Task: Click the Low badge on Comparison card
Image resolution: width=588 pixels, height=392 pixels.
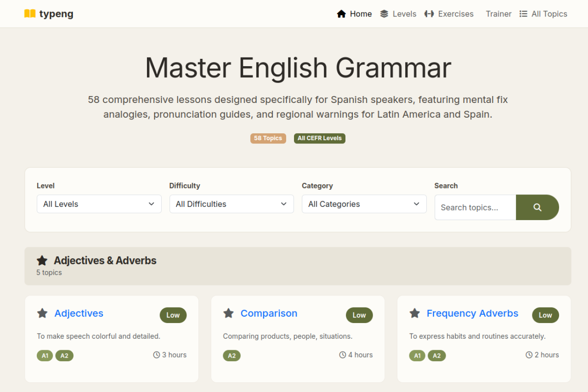Action: coord(359,315)
